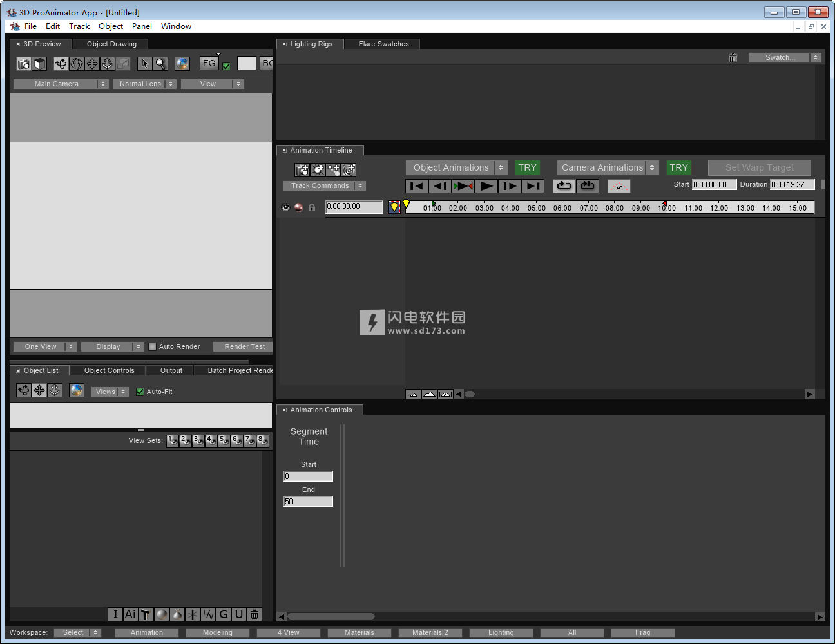This screenshot has width=835, height=644.
Task: Select the orbit rotate tool in 3D Preview
Action: (61, 64)
